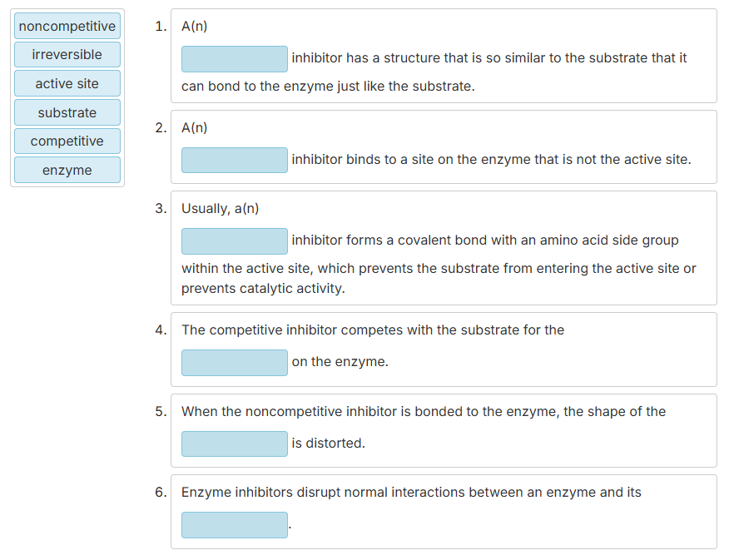Click the sentence 'binds to a site on the enzyme'
The height and width of the screenshot is (560, 734).
492,160
